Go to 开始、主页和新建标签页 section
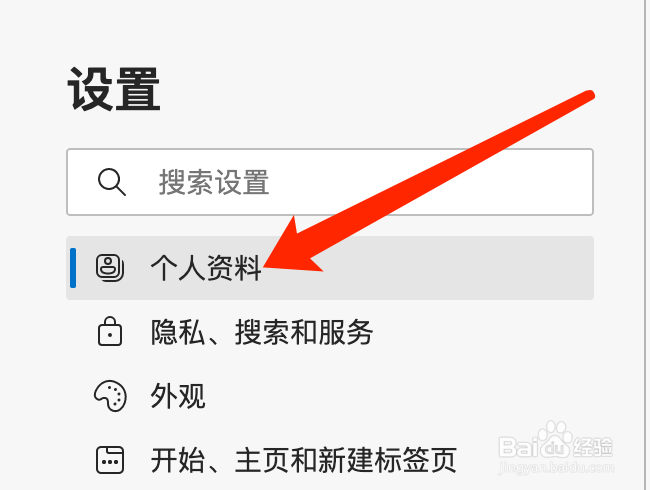Image resolution: width=650 pixels, height=490 pixels. pyautogui.click(x=303, y=460)
